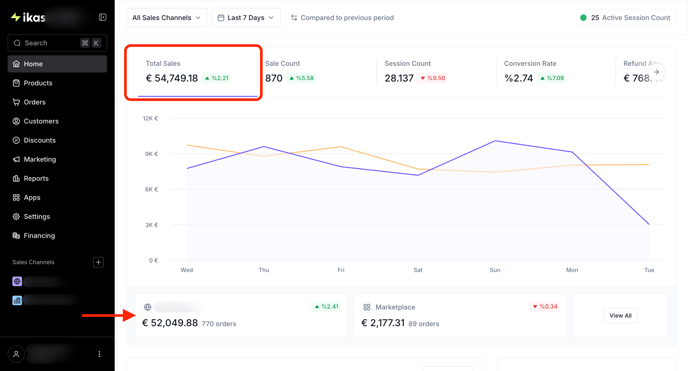Screen dimensions: 688x371
Task: Click Compared to previous period
Action: coord(347,18)
